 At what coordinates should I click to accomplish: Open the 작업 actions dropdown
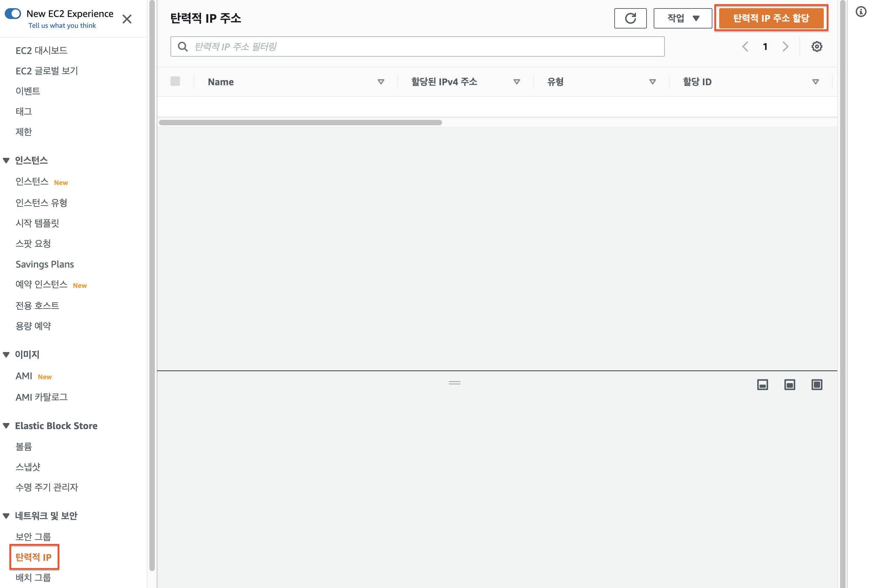(x=682, y=18)
